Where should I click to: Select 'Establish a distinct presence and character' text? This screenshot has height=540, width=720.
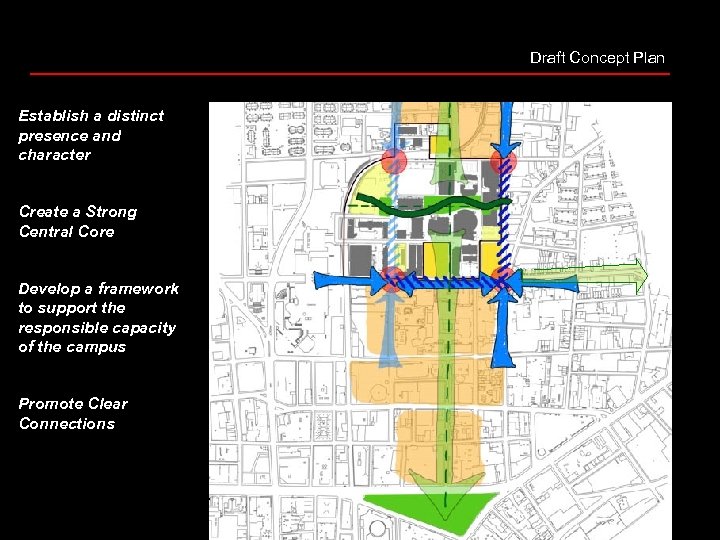pyautogui.click(x=91, y=135)
